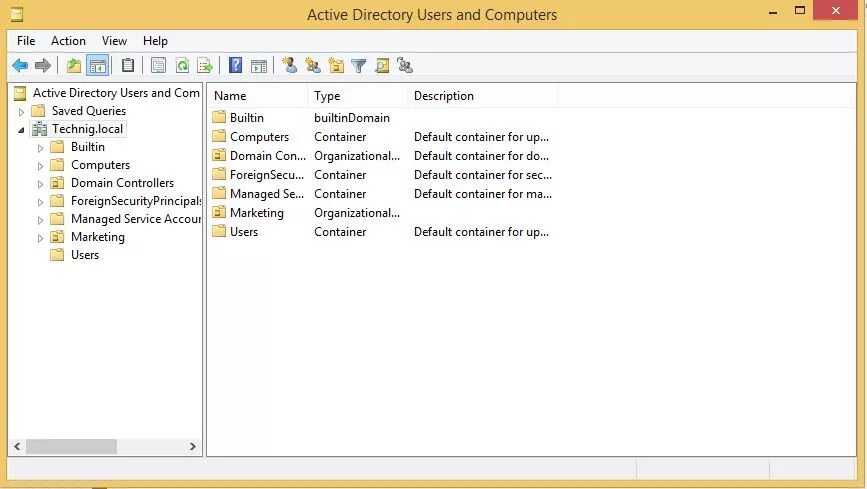The image size is (867, 489).
Task: Click the blue Back arrow in toolbar
Action: pos(20,66)
